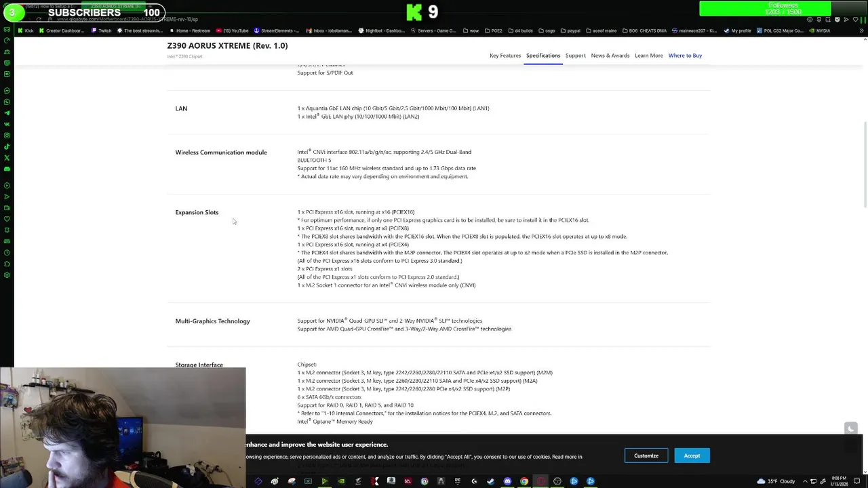
Task: Click the Epic Games icon in the taskbar
Action: pos(458,481)
